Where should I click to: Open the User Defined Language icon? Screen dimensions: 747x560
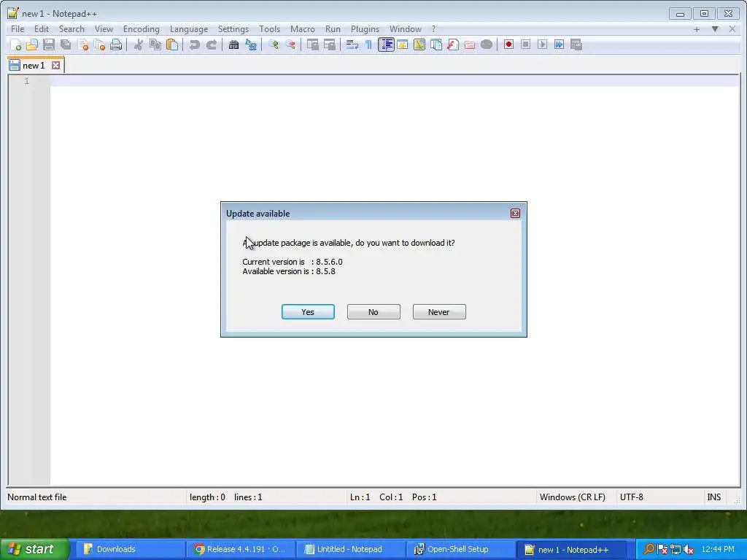click(x=403, y=44)
